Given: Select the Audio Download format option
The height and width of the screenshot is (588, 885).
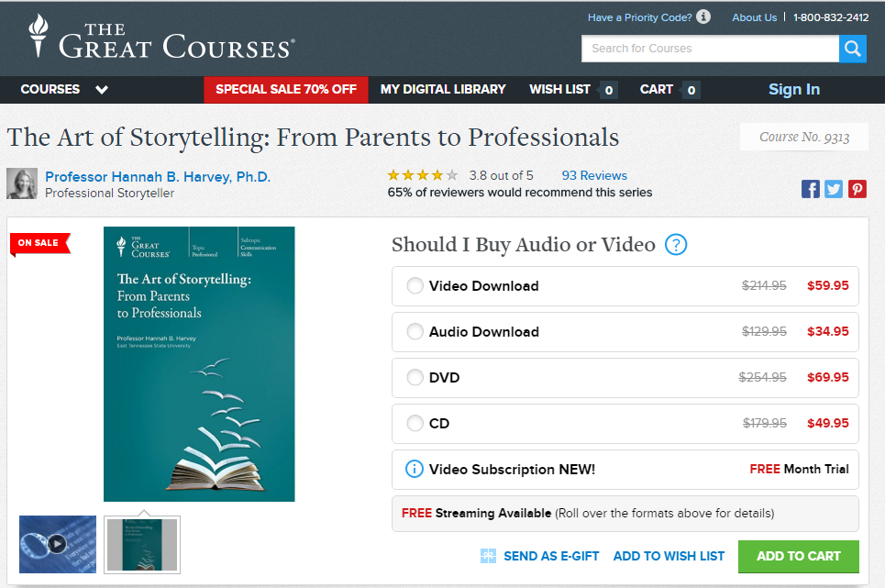Looking at the screenshot, I should [x=415, y=332].
